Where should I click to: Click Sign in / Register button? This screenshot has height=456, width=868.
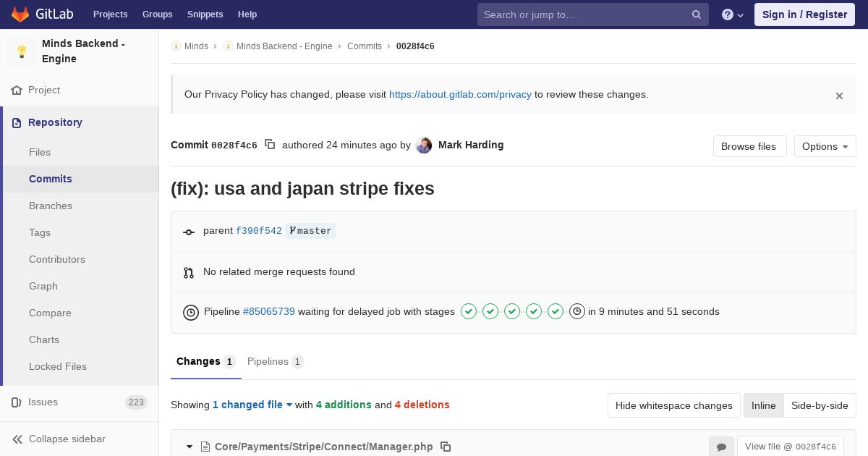coord(804,14)
